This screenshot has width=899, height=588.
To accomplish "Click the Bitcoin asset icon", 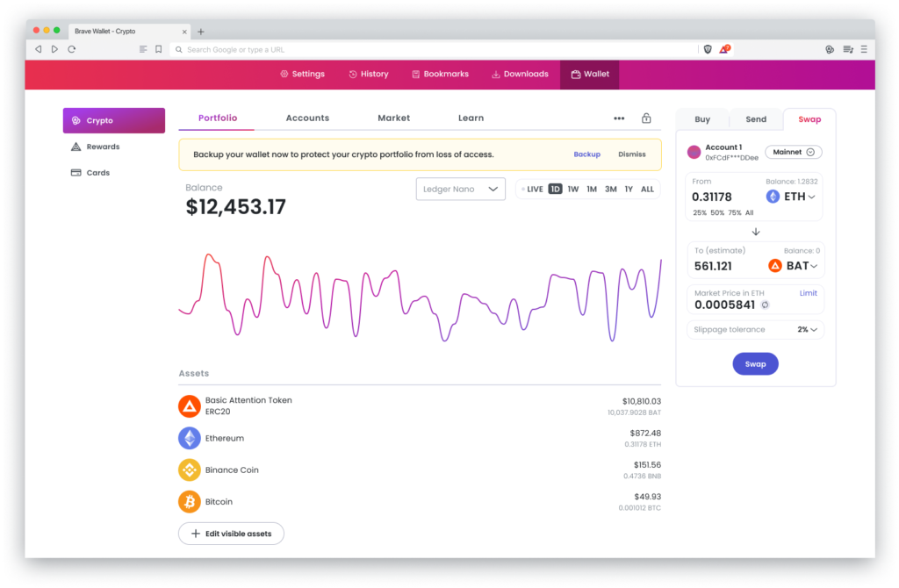I will click(190, 501).
